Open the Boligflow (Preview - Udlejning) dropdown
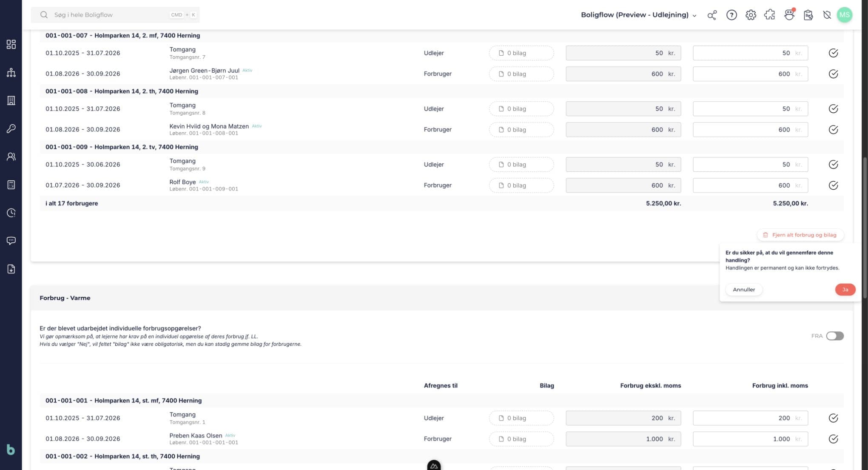 639,15
